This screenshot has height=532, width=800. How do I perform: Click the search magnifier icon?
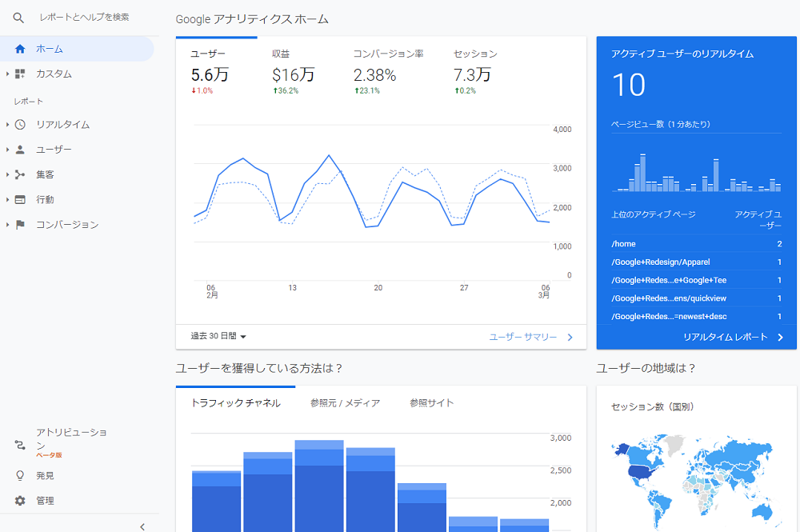coord(18,18)
